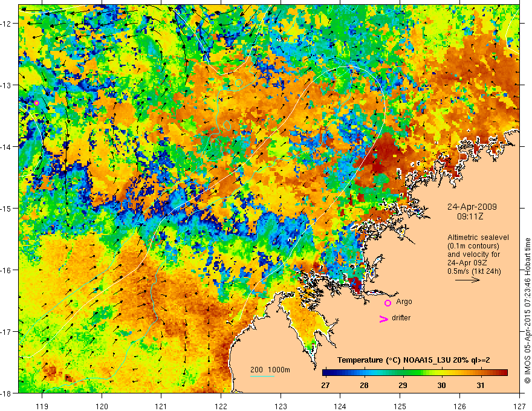This screenshot has height=411, width=532.
Task: Click the "(0.1m contours)" text line
Action: tap(473, 246)
